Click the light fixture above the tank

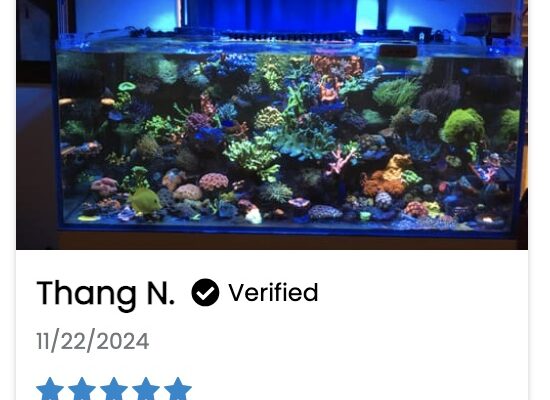[288, 36]
